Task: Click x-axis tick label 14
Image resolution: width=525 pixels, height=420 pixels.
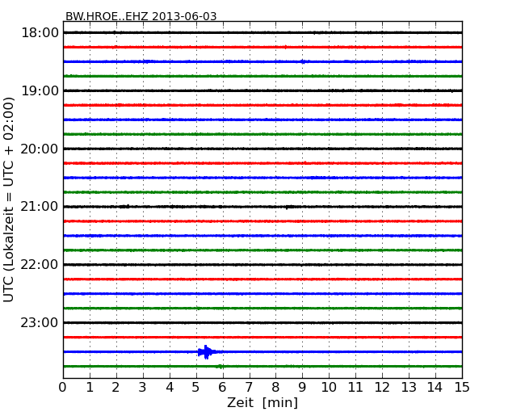Action: coord(435,387)
